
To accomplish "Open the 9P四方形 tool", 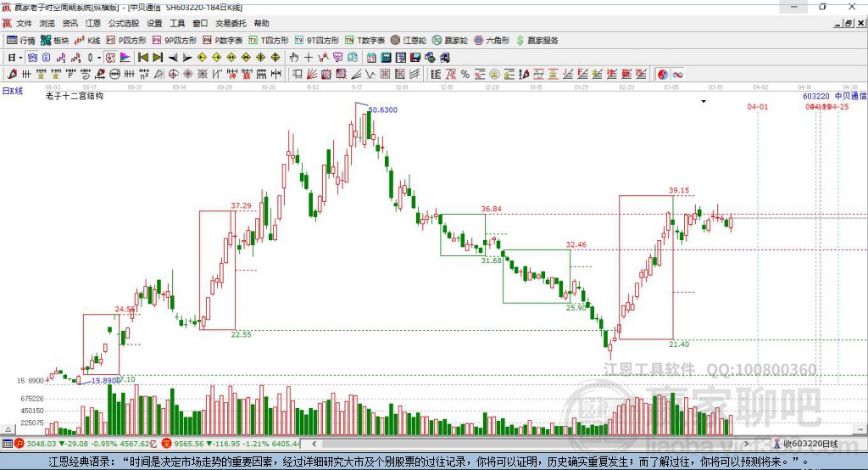I will click(175, 41).
